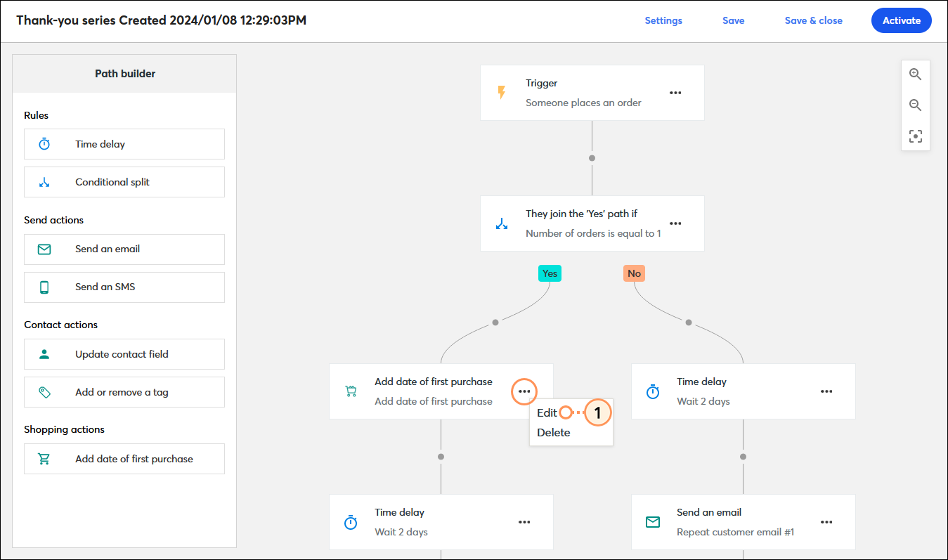Click the cart icon in Shopping actions

tap(44, 459)
